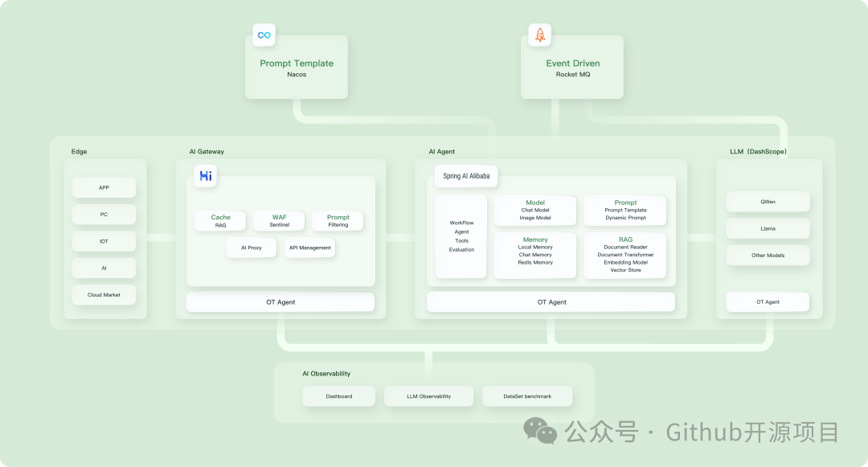Select the Redis Memory line
Image resolution: width=868 pixels, height=467 pixels.
535,263
